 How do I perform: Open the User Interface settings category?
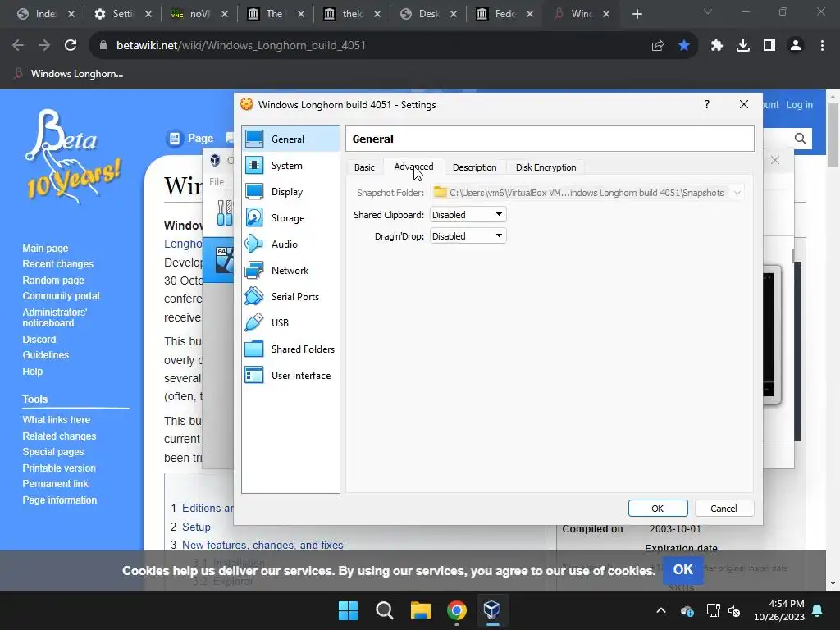(290, 376)
